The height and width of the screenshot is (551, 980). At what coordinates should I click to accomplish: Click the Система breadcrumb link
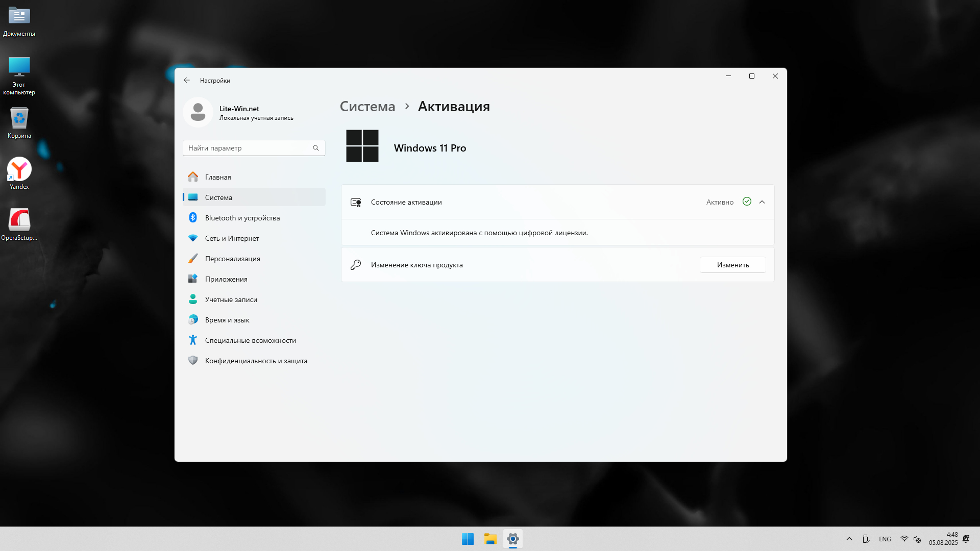pyautogui.click(x=367, y=106)
